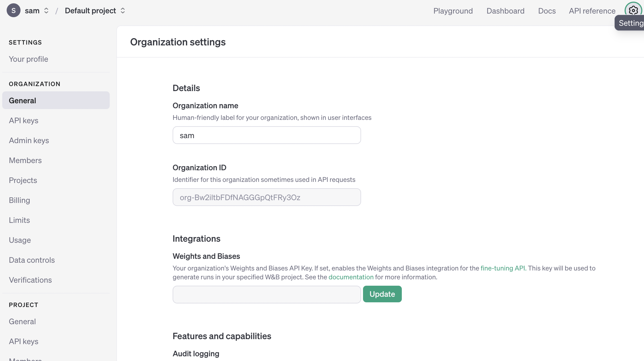The image size is (644, 361).
Task: Open organization API keys settings
Action: point(23,120)
